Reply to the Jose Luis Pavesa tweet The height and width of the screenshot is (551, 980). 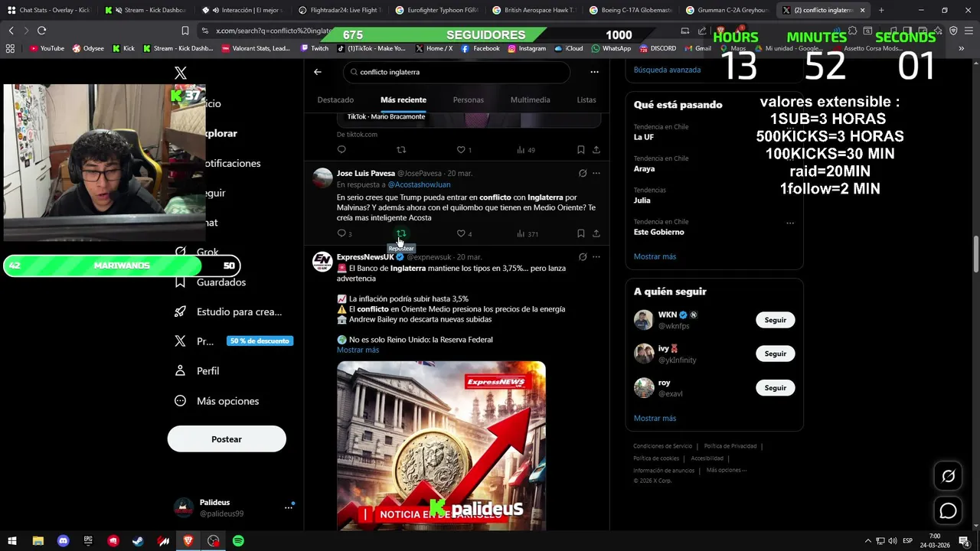coord(341,233)
